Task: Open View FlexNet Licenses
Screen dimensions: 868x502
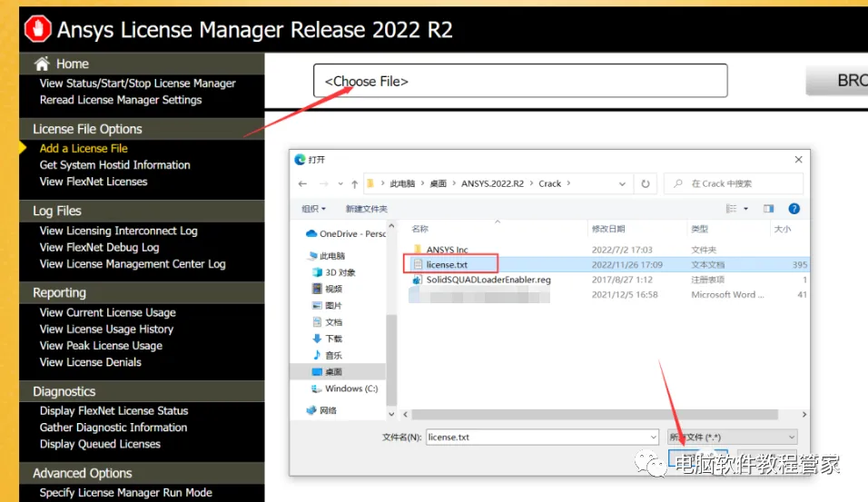Action: point(93,182)
